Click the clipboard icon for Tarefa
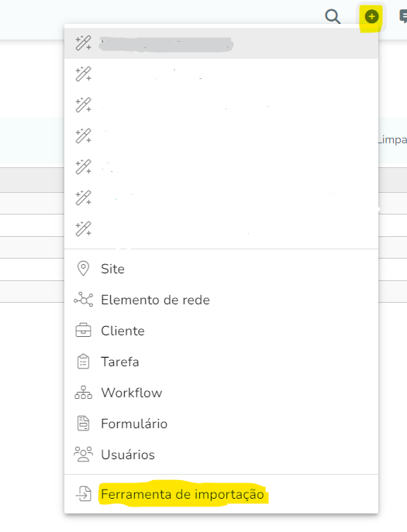407x532 pixels. [x=83, y=362]
